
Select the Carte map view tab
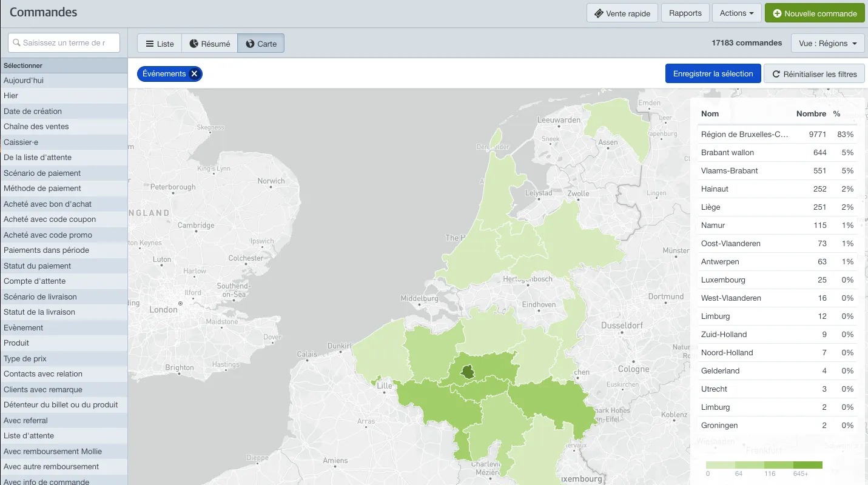coord(261,44)
